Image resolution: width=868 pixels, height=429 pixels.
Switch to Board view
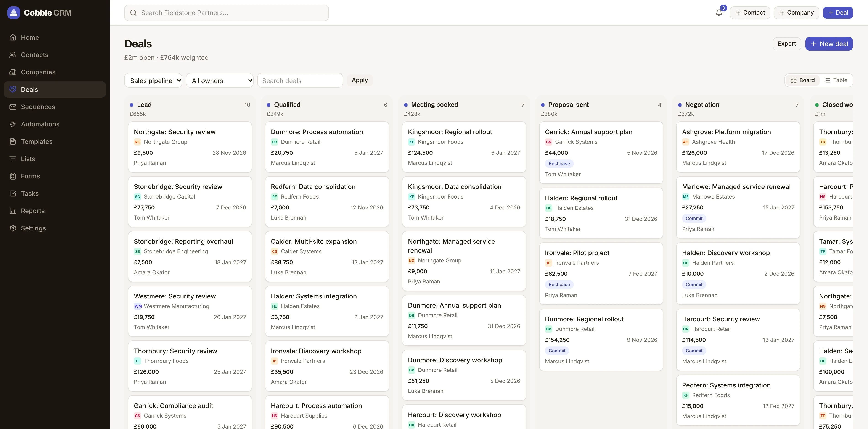[x=803, y=81]
